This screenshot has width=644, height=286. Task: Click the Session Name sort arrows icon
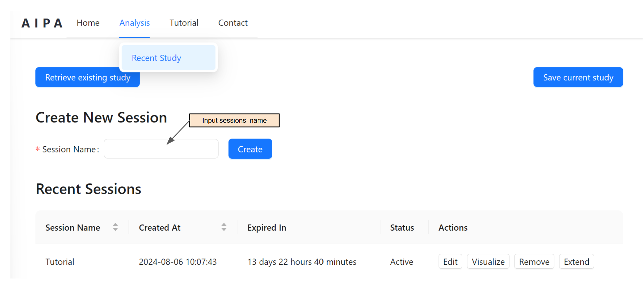[x=115, y=227]
